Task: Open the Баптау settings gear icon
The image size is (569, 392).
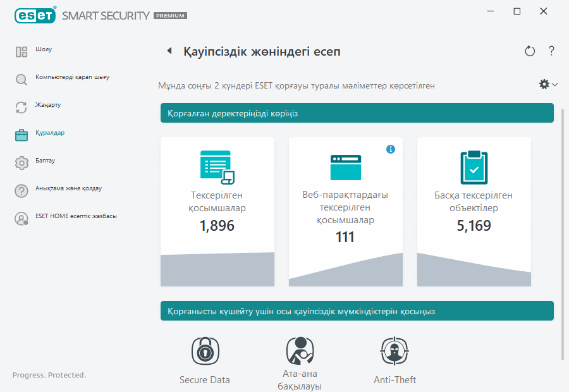Action: pyautogui.click(x=21, y=162)
